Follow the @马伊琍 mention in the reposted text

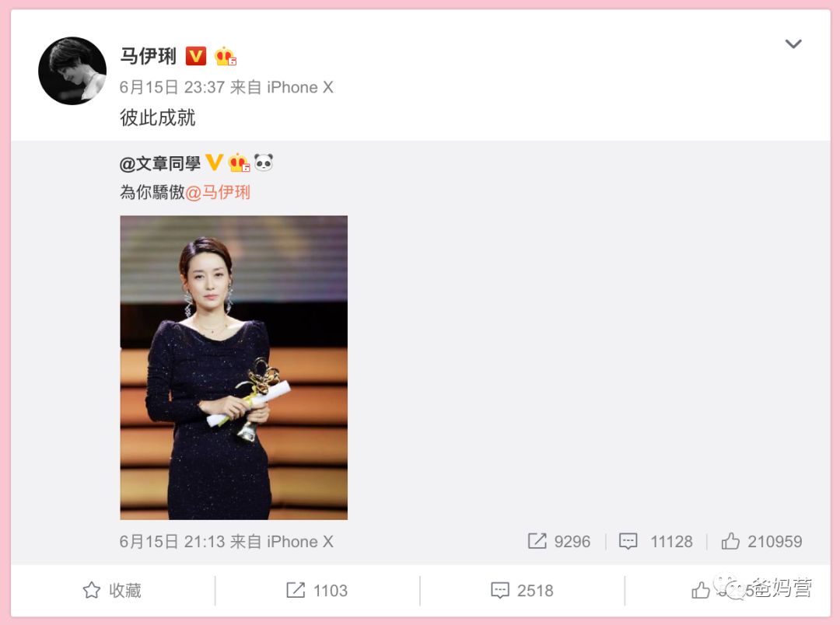[218, 192]
